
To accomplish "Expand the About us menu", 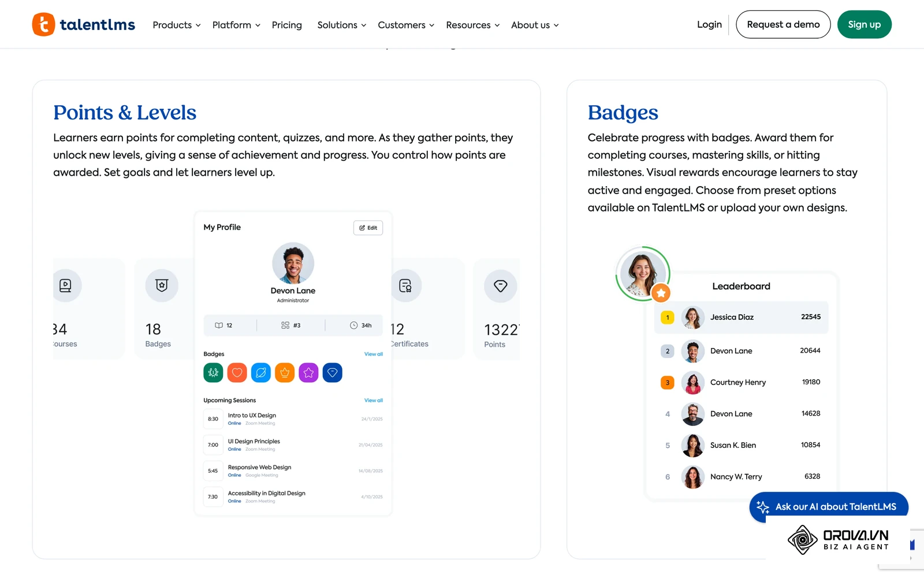I will [x=535, y=25].
